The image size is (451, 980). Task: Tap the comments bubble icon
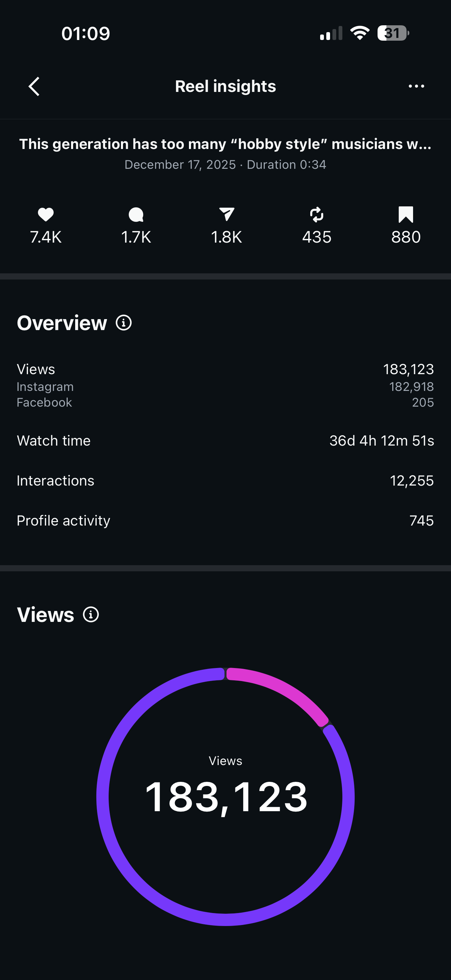tap(136, 215)
